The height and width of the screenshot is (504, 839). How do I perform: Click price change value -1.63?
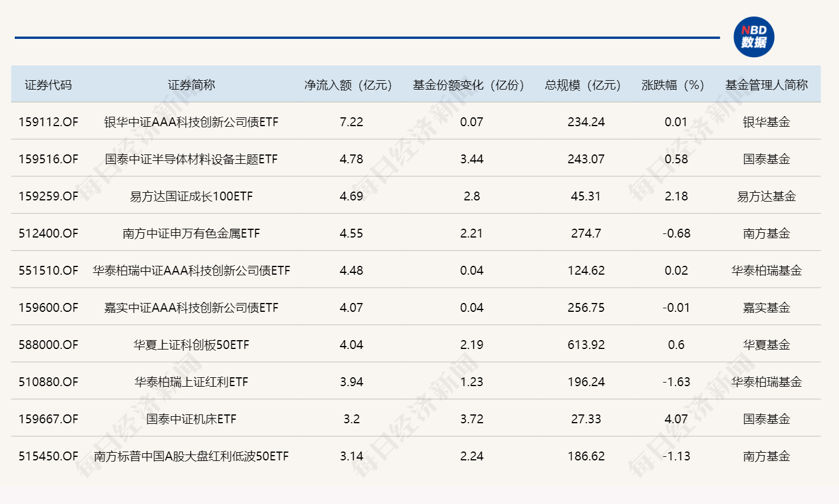(x=676, y=382)
